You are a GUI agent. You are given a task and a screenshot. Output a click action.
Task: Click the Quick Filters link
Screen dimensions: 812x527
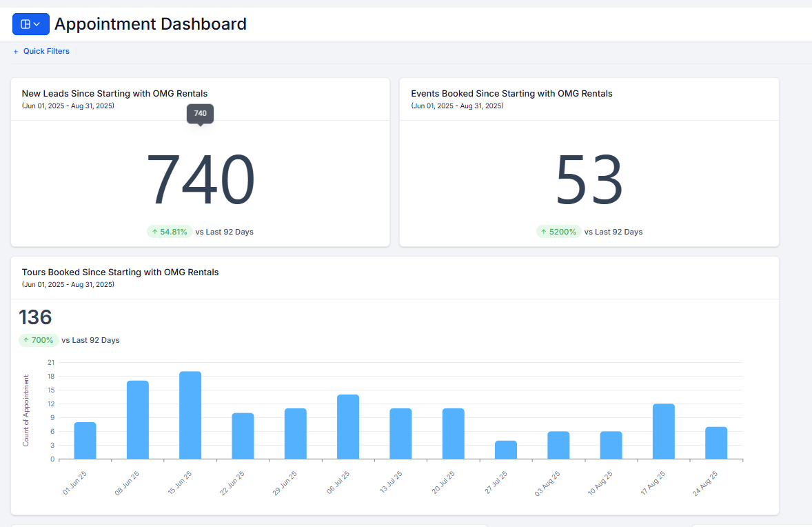(x=46, y=51)
